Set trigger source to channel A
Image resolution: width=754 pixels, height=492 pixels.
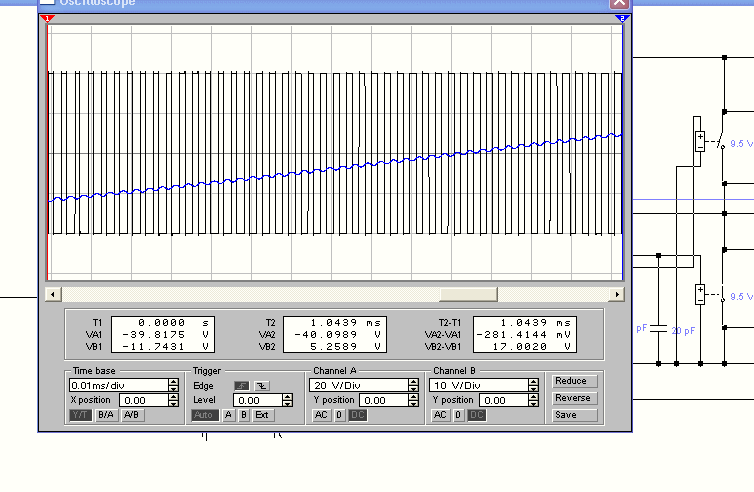coord(228,415)
